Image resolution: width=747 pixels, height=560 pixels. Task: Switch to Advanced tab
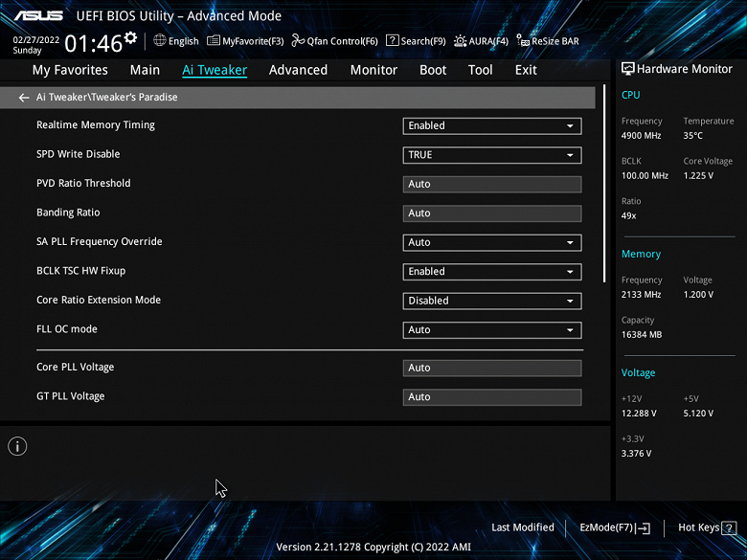[298, 70]
